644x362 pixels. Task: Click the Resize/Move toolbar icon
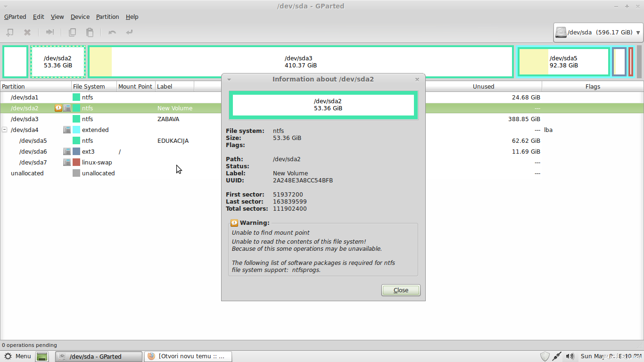click(50, 33)
